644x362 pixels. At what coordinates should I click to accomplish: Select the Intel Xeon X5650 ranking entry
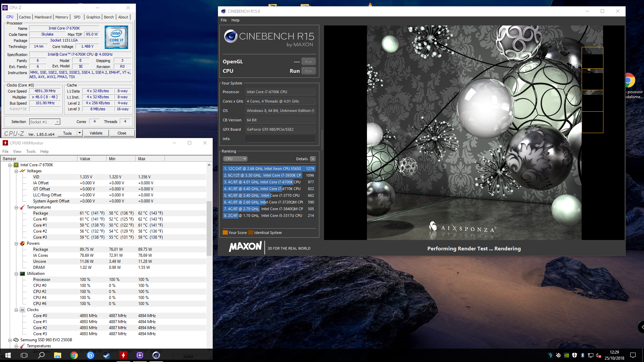click(269, 169)
